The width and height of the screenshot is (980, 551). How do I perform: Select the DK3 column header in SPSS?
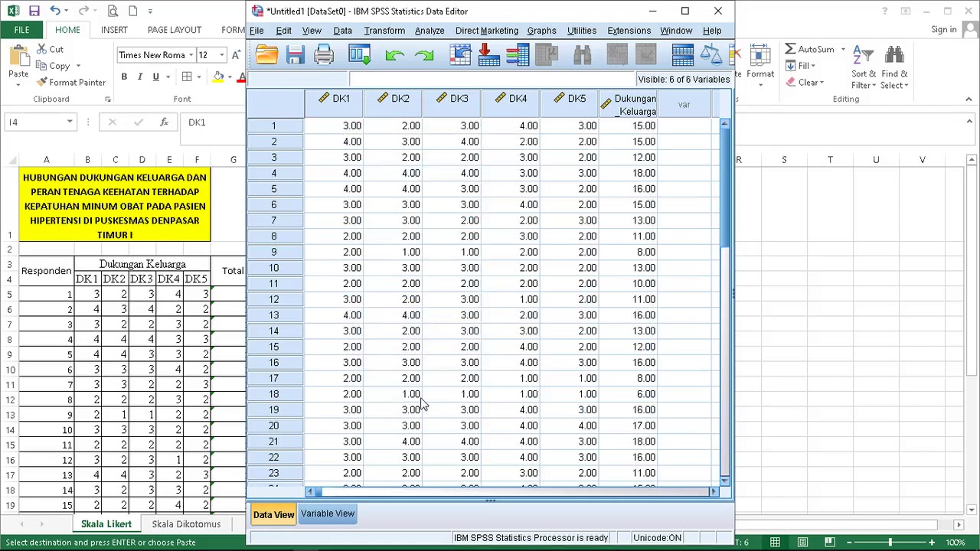pos(452,104)
